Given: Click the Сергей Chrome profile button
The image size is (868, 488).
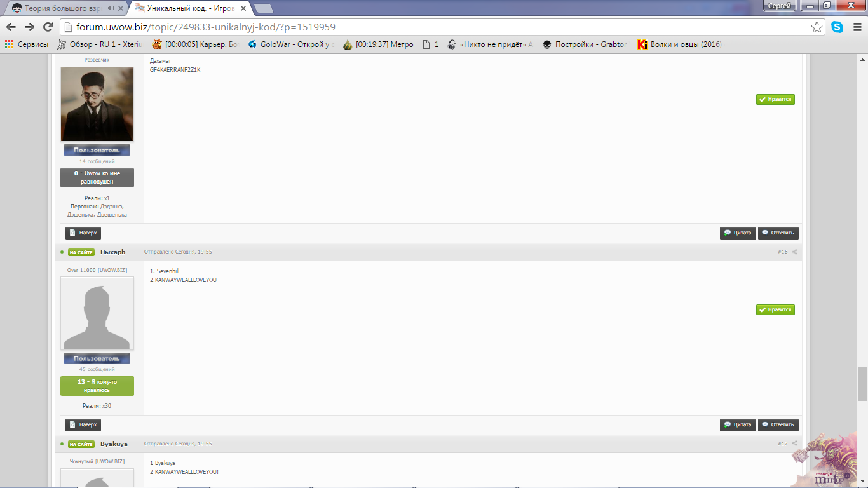Looking at the screenshot, I should pyautogui.click(x=779, y=6).
